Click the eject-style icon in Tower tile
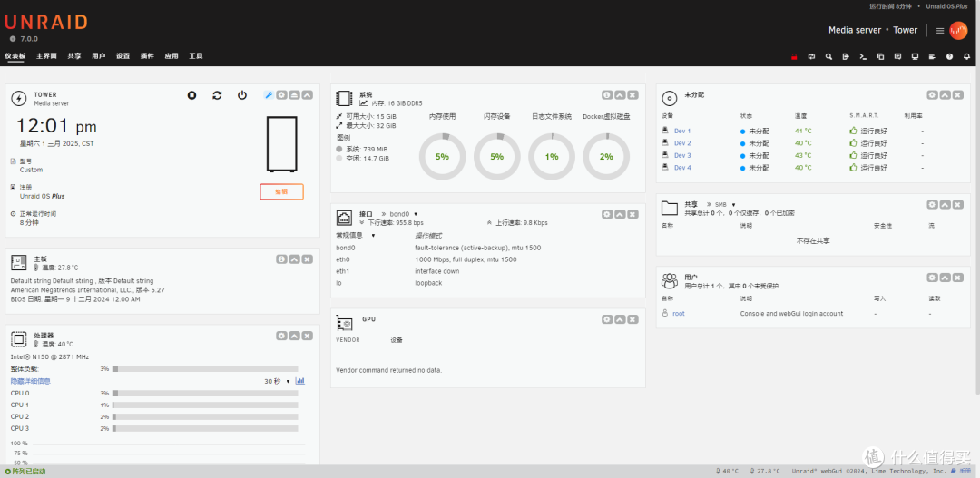The image size is (980, 478). 294,95
